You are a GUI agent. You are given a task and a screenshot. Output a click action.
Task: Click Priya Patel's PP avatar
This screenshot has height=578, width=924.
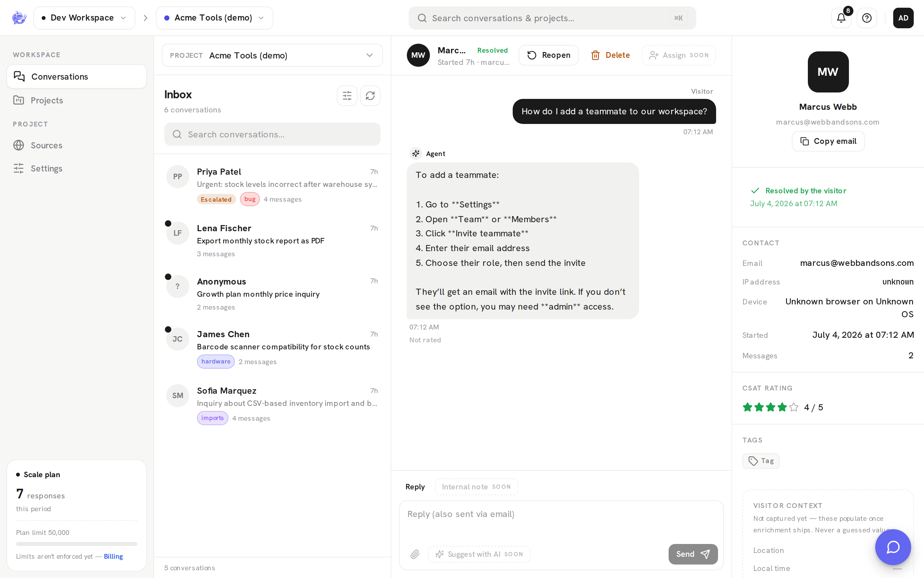coord(177,177)
